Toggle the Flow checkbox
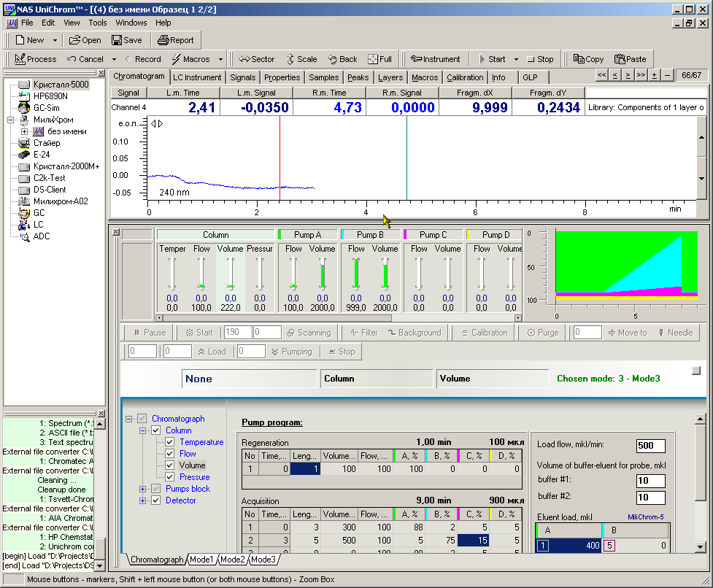The image size is (713, 588). [169, 454]
